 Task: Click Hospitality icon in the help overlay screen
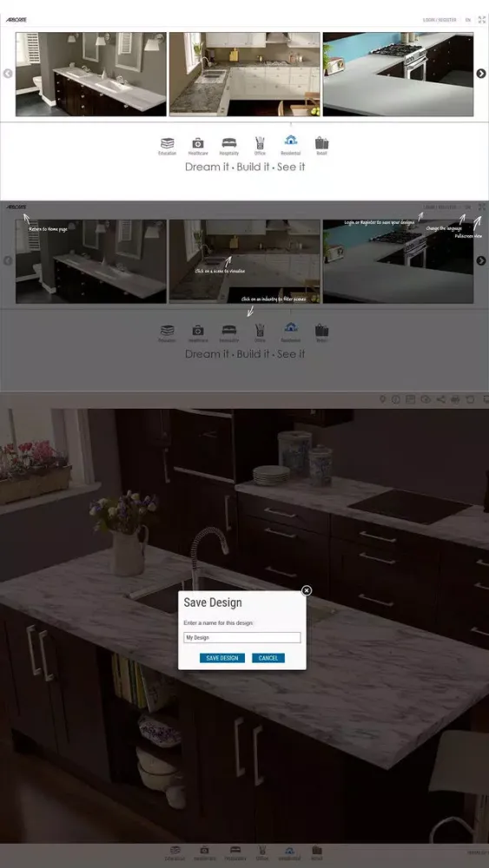point(228,330)
